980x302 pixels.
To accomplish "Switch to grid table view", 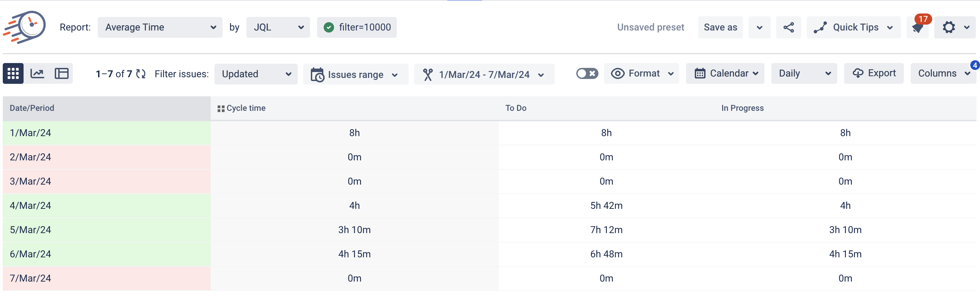I will (13, 73).
